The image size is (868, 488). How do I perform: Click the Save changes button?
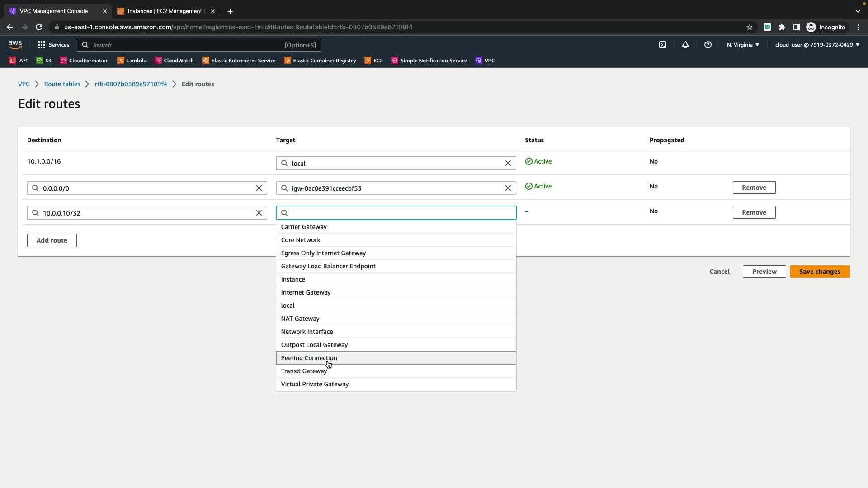[819, 272]
